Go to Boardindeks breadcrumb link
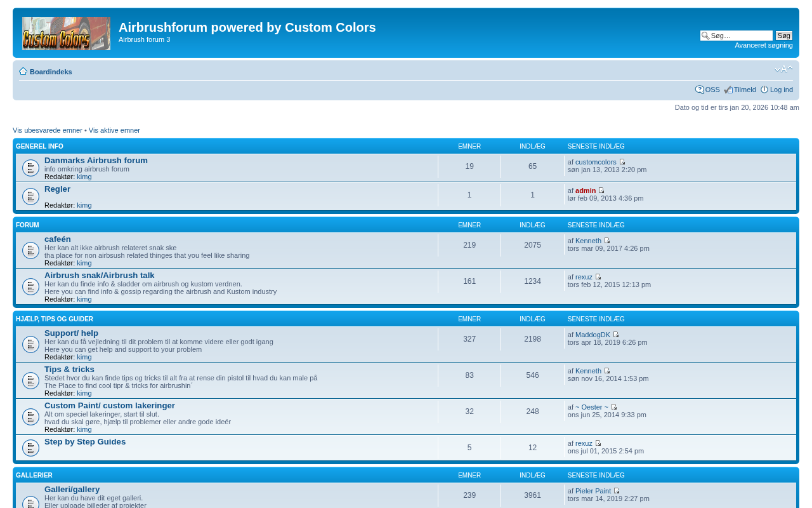Screen dimensions: 812x508 tap(51, 72)
